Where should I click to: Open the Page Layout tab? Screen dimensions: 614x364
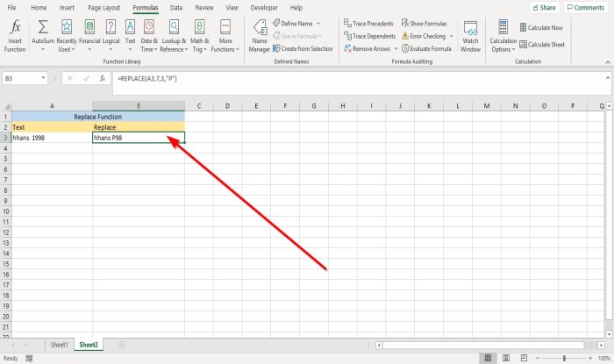point(104,7)
